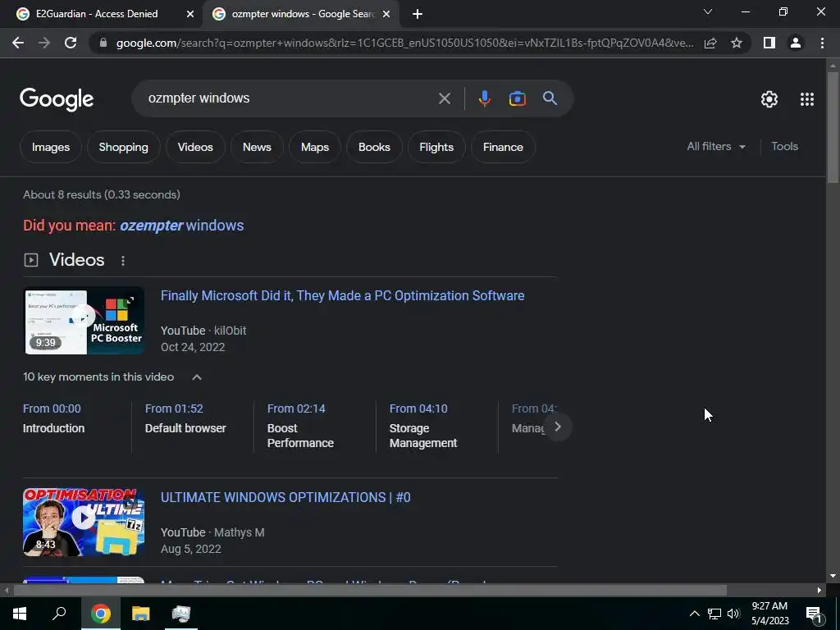Reload the current page
Viewport: 840px width, 630px height.
click(x=71, y=43)
